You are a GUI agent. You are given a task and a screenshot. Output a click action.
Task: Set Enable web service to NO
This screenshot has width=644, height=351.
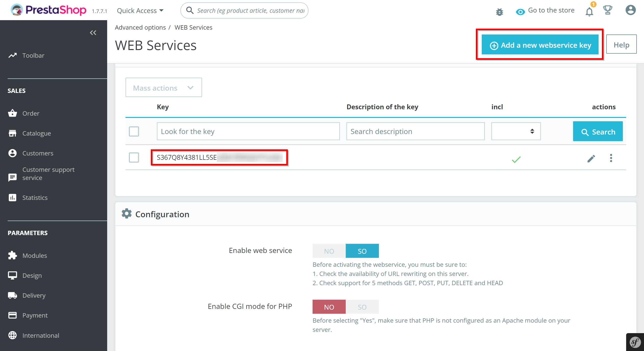[329, 251]
